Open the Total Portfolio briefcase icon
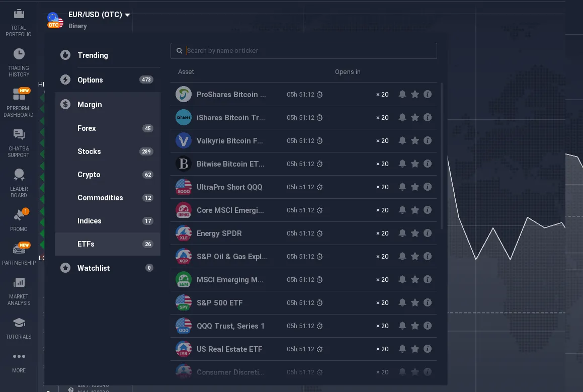Viewport: 583px width, 392px height. (x=19, y=14)
